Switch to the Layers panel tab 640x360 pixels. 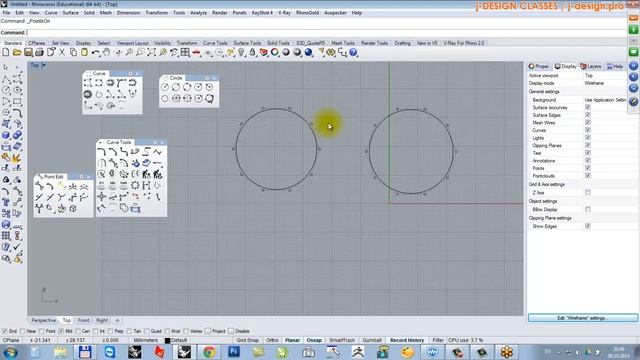coord(591,66)
